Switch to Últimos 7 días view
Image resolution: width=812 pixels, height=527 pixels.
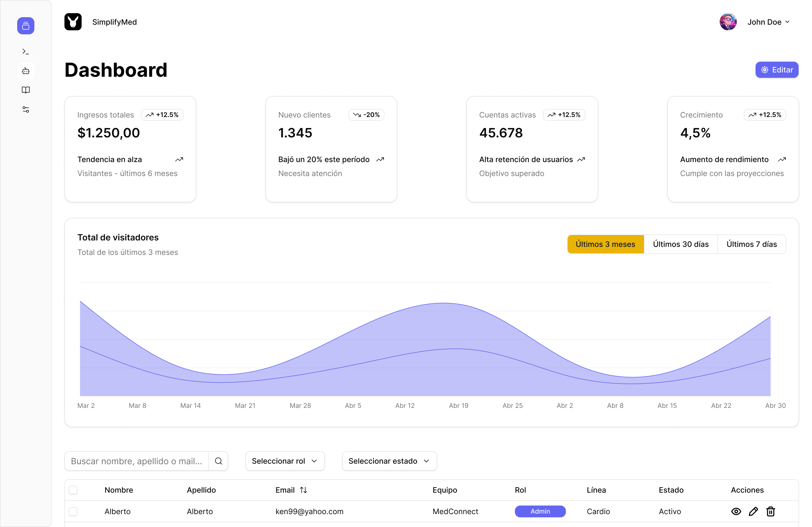tap(752, 244)
